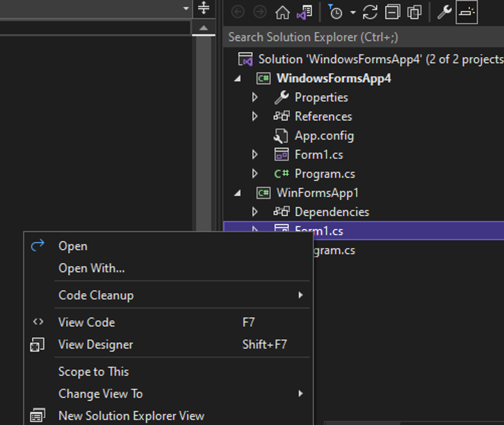
Task: Click the editor scrollbar up arrow
Action: tap(203, 28)
